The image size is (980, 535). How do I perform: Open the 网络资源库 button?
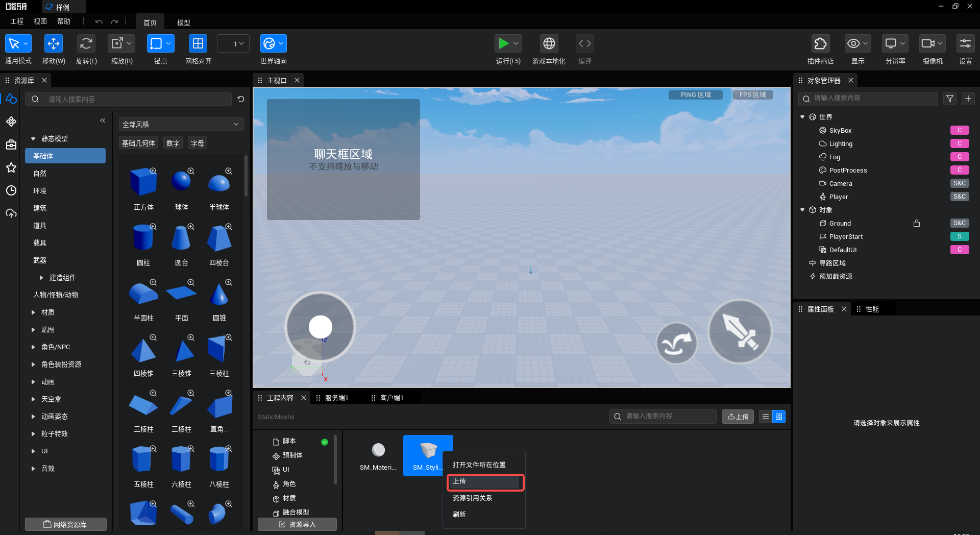(65, 524)
